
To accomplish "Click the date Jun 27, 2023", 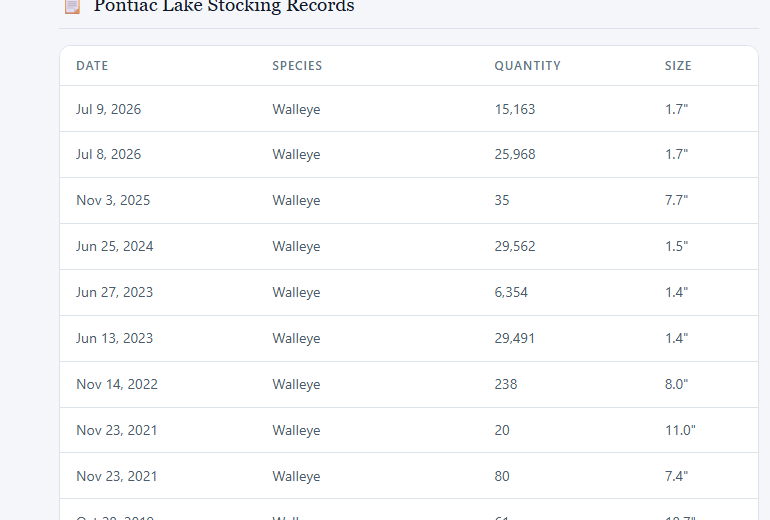I will [x=114, y=292].
